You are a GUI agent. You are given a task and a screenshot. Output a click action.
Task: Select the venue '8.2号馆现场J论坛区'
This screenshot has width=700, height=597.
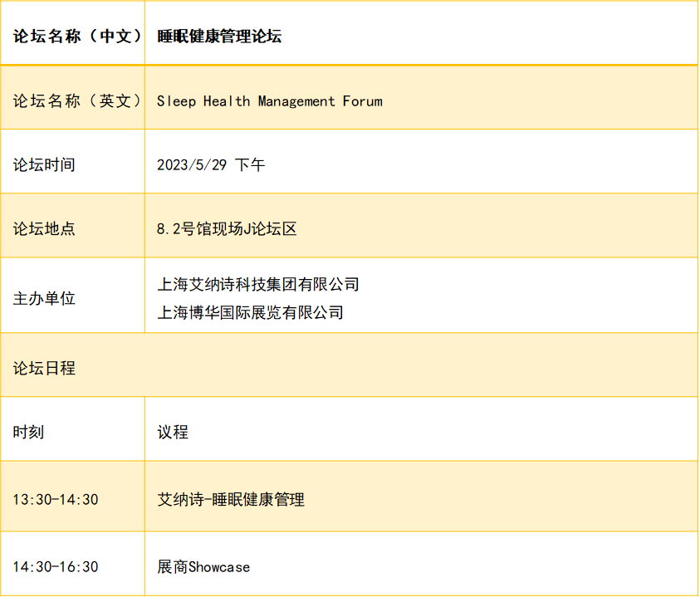pos(227,228)
